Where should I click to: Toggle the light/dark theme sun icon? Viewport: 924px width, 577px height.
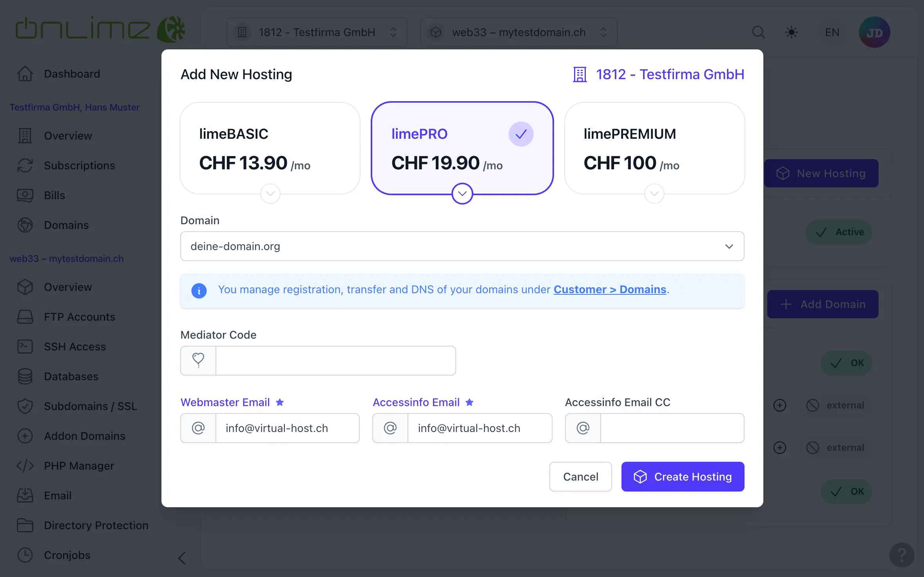pyautogui.click(x=792, y=32)
